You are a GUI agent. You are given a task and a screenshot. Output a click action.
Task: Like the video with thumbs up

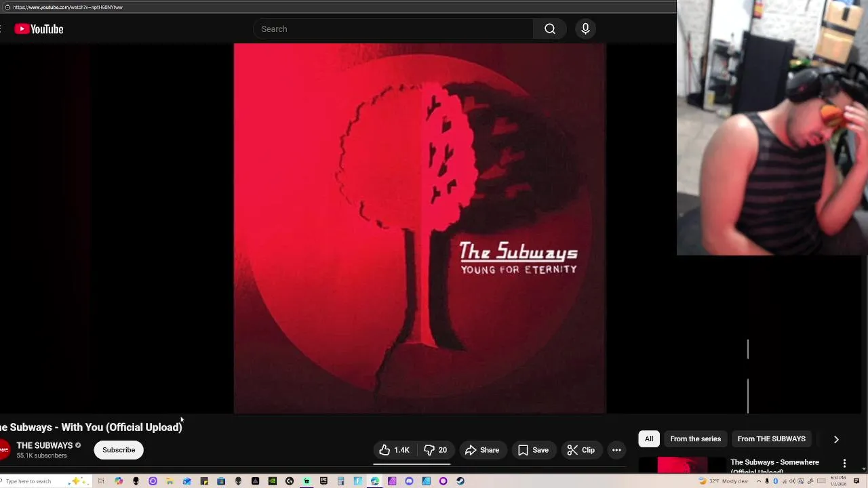(x=394, y=450)
